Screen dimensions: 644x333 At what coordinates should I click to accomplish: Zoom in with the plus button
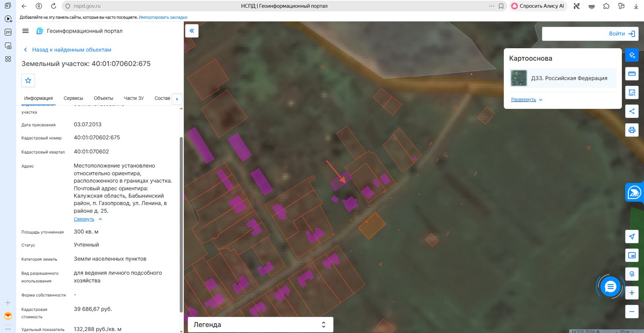pyautogui.click(x=632, y=293)
